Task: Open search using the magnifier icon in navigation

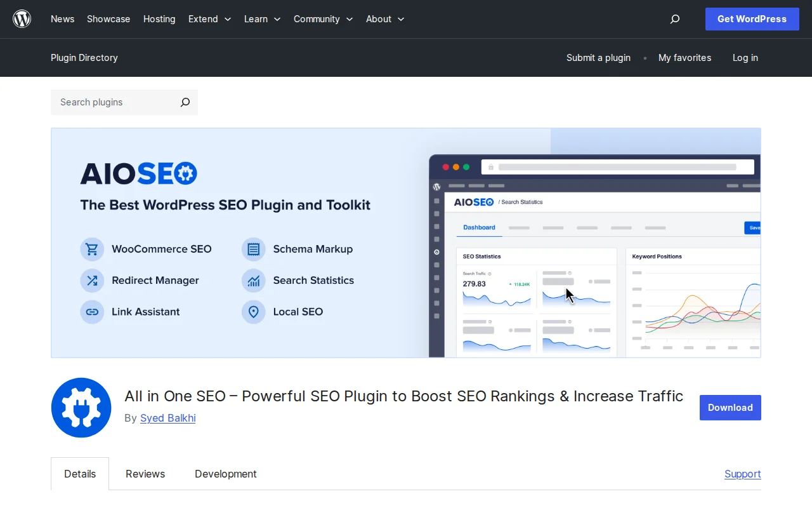Action: (x=674, y=19)
